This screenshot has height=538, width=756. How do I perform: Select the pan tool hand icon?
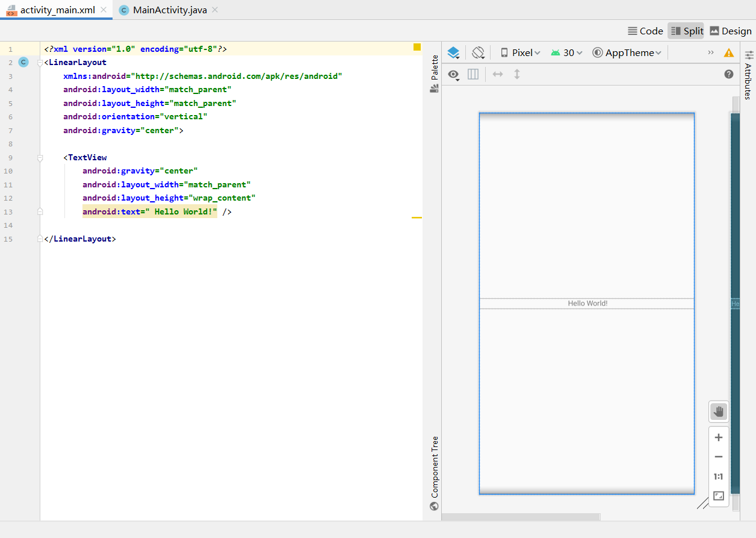click(718, 411)
